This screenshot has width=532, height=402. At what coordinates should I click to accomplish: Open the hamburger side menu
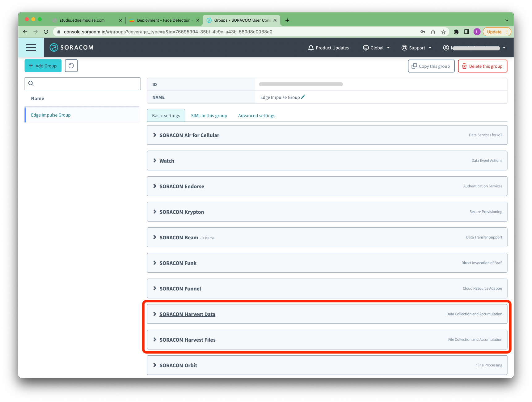pos(31,48)
